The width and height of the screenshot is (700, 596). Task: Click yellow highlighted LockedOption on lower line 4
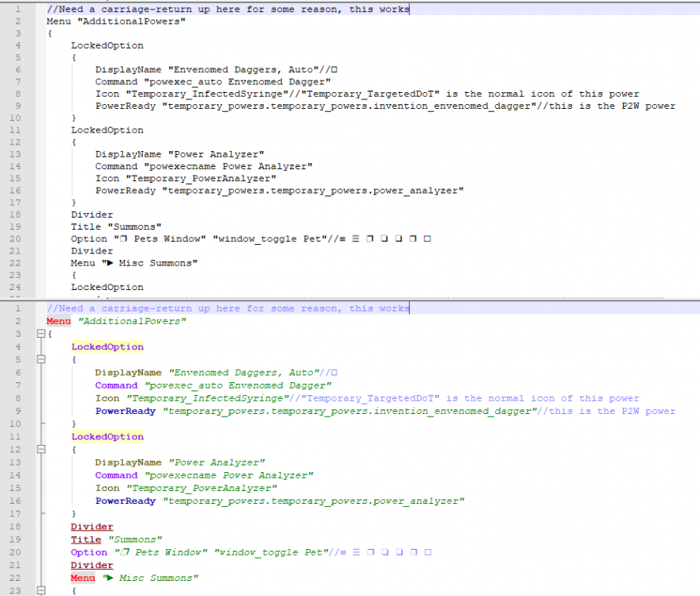pyautogui.click(x=107, y=346)
